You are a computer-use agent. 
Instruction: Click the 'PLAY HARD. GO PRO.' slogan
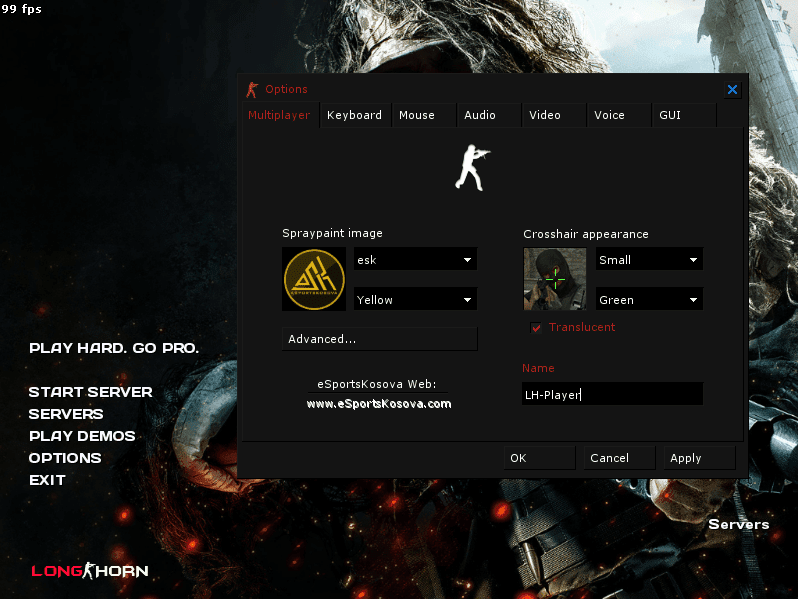pyautogui.click(x=114, y=348)
